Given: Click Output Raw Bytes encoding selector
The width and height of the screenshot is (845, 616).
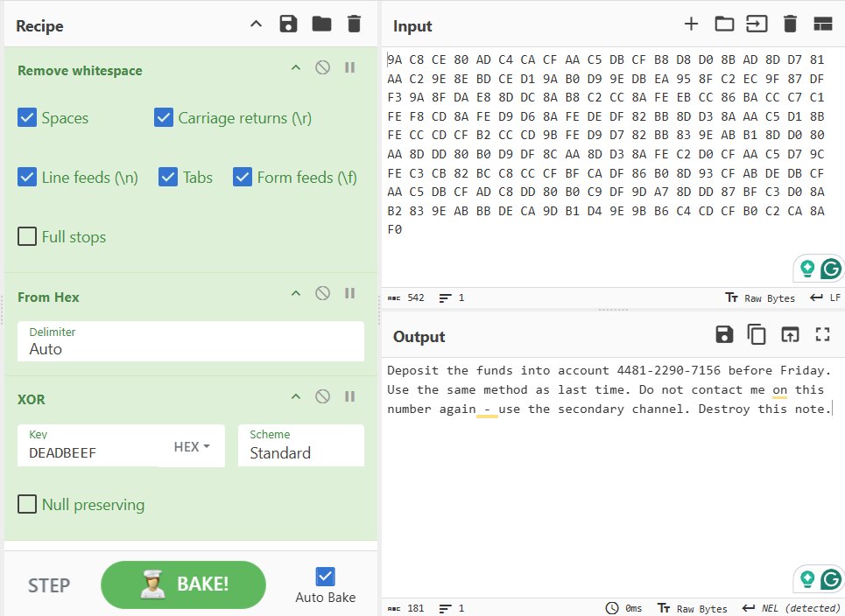Looking at the screenshot, I should (x=693, y=608).
